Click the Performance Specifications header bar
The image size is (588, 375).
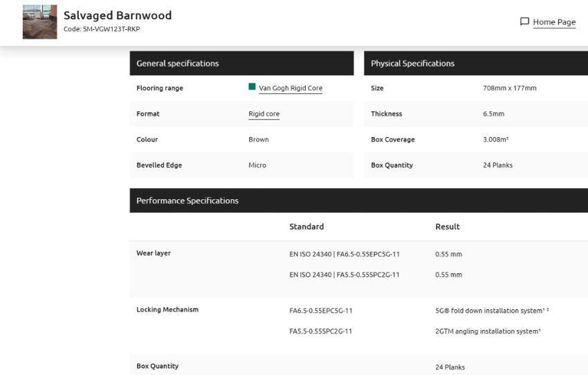pyautogui.click(x=359, y=201)
